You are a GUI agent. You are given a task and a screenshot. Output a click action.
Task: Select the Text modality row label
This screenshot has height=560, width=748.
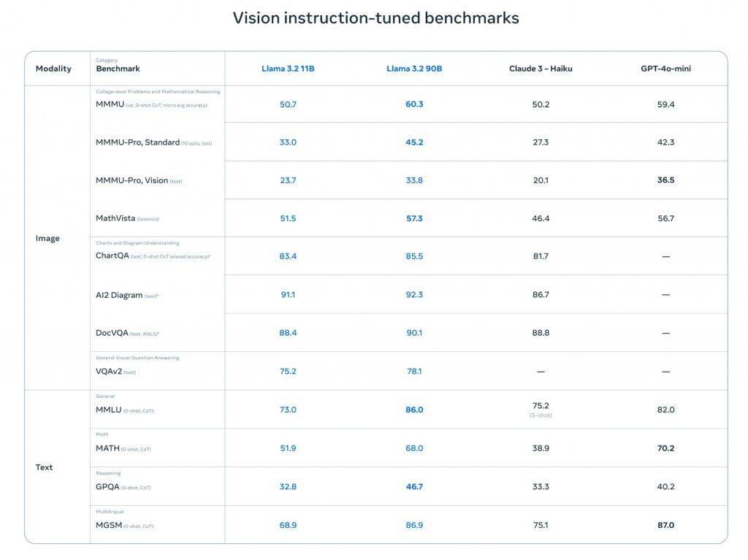(x=44, y=467)
